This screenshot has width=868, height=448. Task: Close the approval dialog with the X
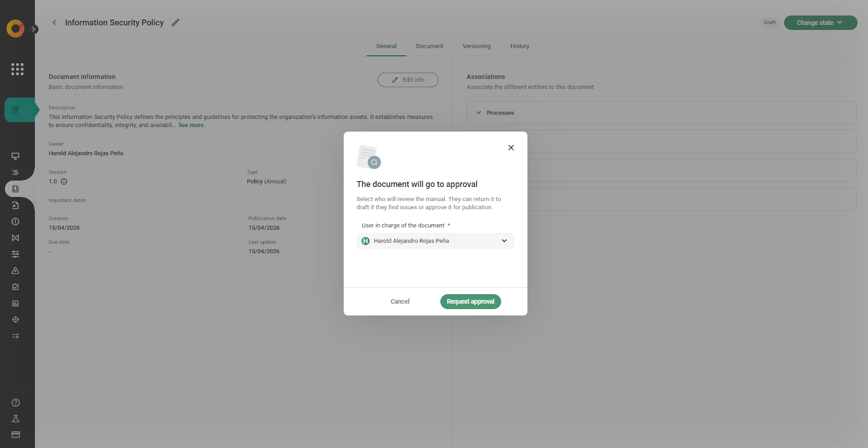click(510, 148)
